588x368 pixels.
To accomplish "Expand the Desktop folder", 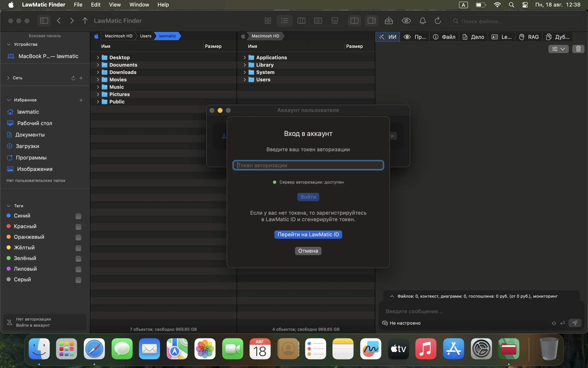I will pos(98,57).
